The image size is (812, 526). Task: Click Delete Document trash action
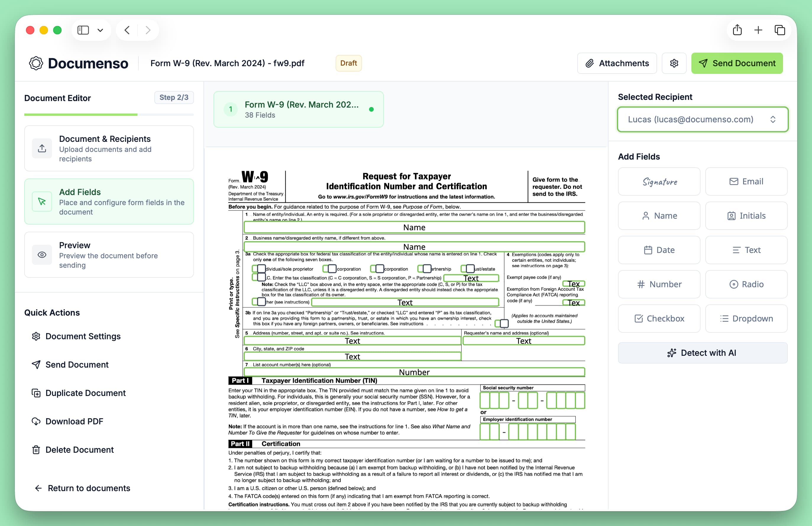pos(79,450)
